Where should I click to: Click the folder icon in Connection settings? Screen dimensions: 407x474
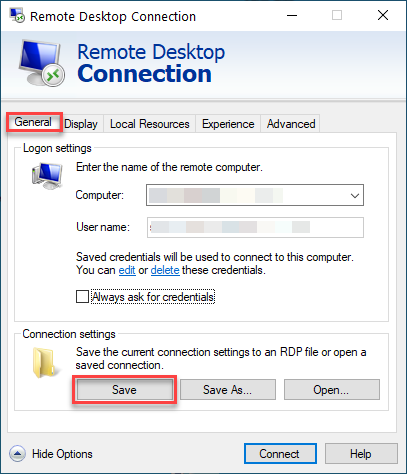click(x=46, y=363)
